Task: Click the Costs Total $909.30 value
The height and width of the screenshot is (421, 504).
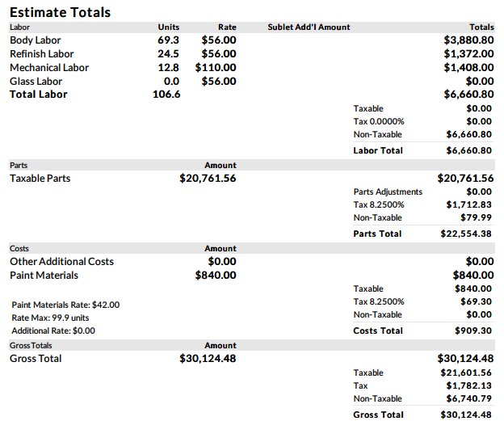Action: point(473,330)
